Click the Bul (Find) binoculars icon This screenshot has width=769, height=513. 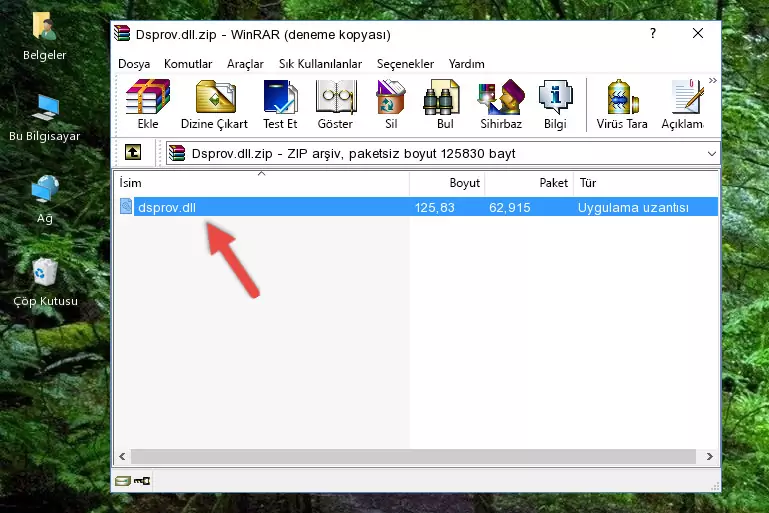(x=445, y=104)
